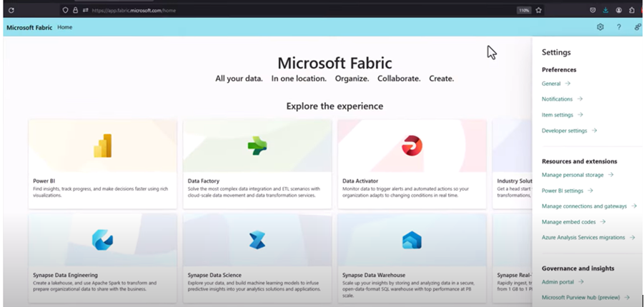
Task: Click Manage embed codes
Action: pos(568,222)
